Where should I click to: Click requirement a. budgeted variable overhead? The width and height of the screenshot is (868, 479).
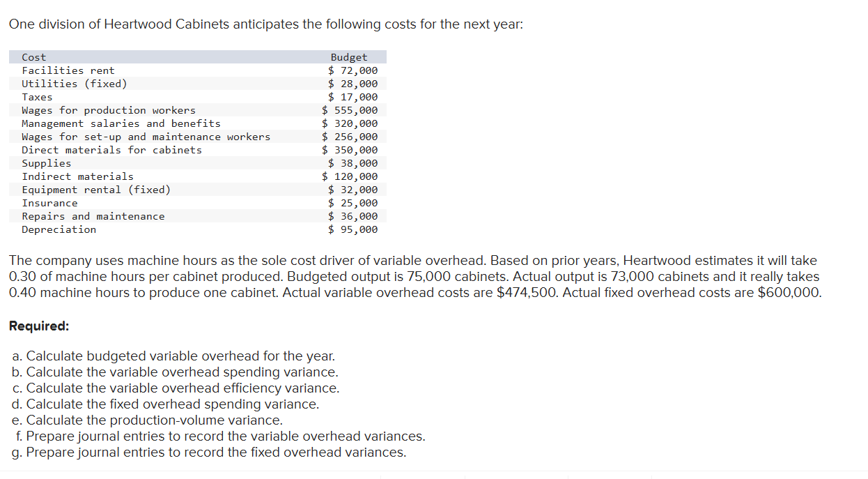click(x=173, y=356)
